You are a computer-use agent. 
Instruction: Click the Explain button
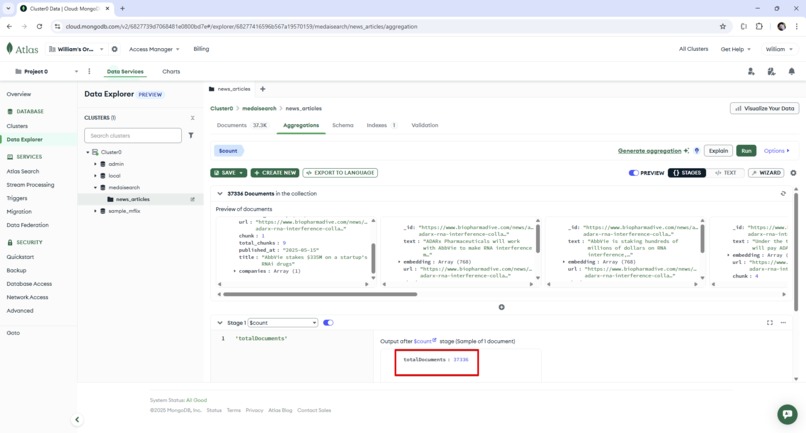(718, 151)
